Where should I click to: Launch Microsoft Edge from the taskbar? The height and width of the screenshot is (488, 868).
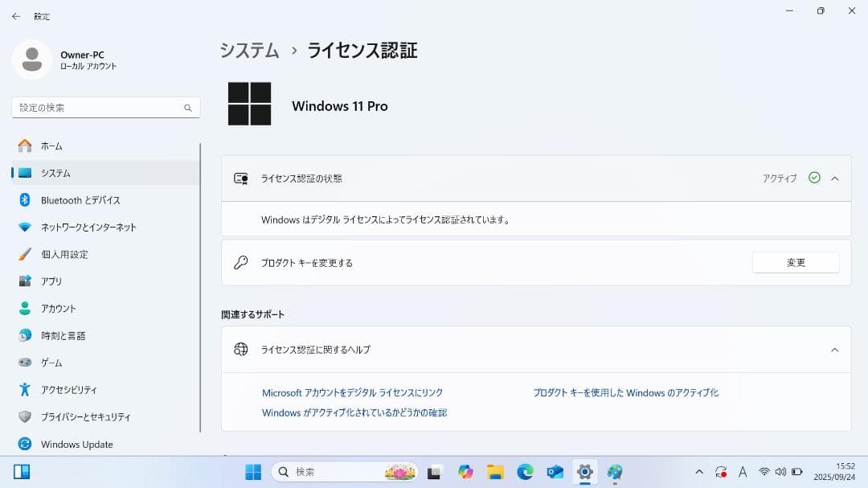(526, 472)
